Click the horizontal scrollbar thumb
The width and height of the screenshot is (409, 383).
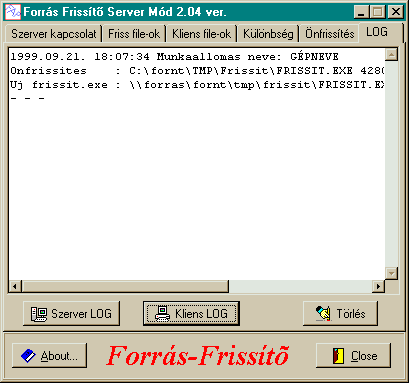tap(125, 286)
